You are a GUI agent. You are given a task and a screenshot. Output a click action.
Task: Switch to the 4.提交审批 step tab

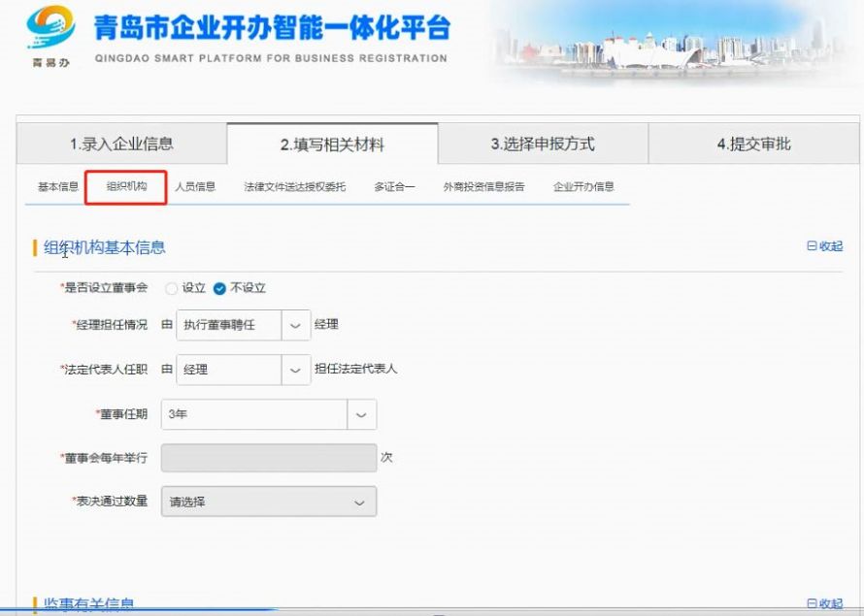[752, 142]
